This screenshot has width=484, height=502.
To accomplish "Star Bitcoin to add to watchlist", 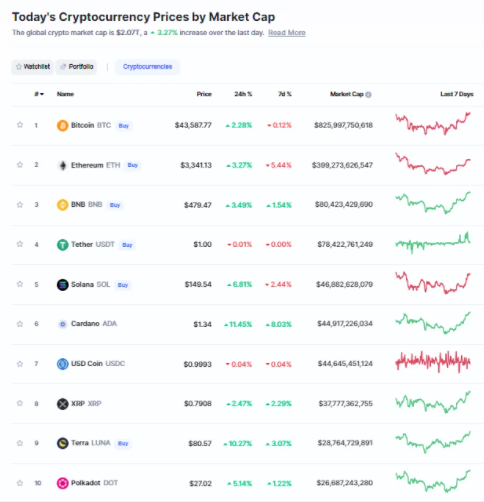I will coord(20,125).
